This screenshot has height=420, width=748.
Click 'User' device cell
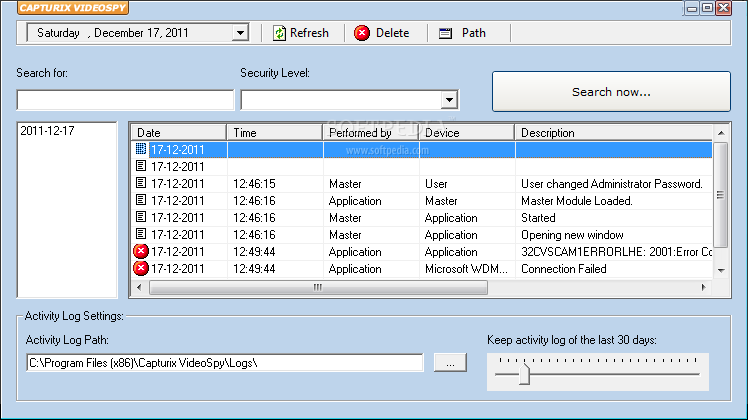436,184
